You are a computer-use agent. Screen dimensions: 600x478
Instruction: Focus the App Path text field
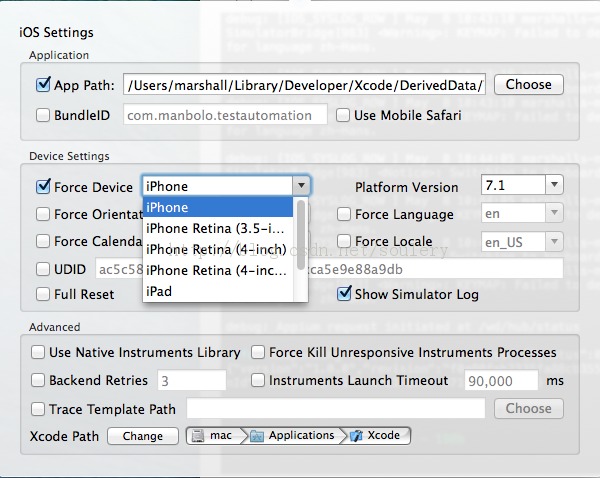coord(304,85)
